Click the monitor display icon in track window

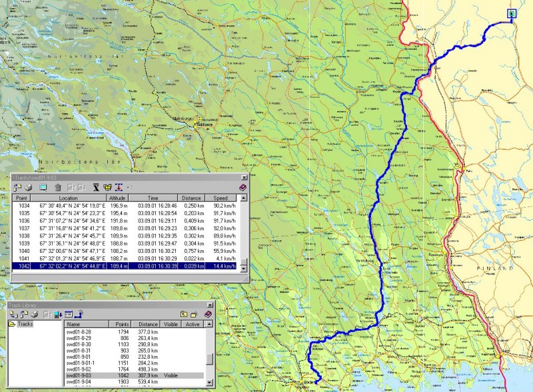(x=44, y=188)
